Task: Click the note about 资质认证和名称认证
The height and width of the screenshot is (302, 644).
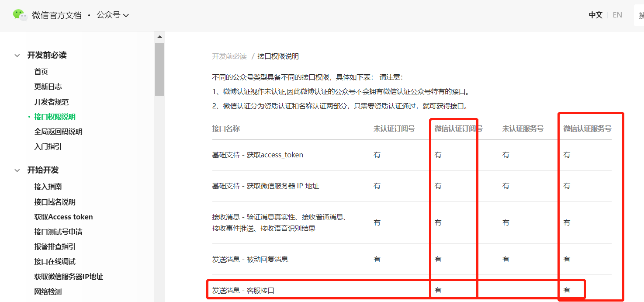Action: tap(340, 106)
